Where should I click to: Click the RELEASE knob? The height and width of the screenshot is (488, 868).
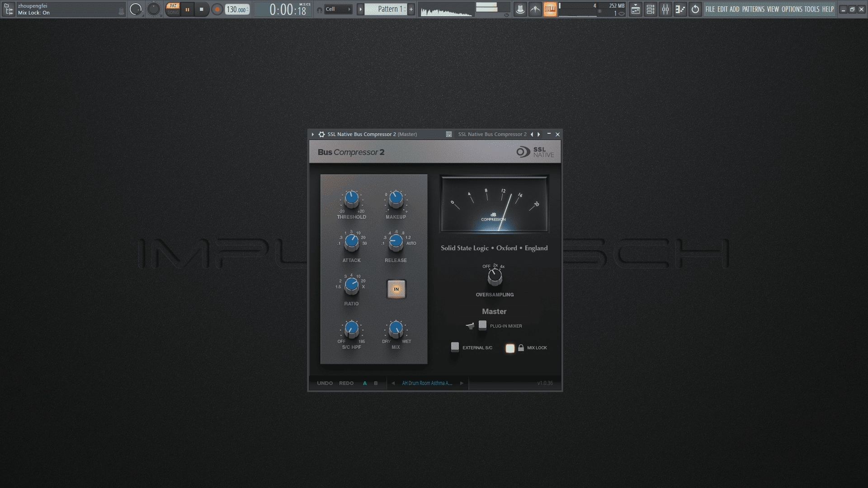[396, 242]
